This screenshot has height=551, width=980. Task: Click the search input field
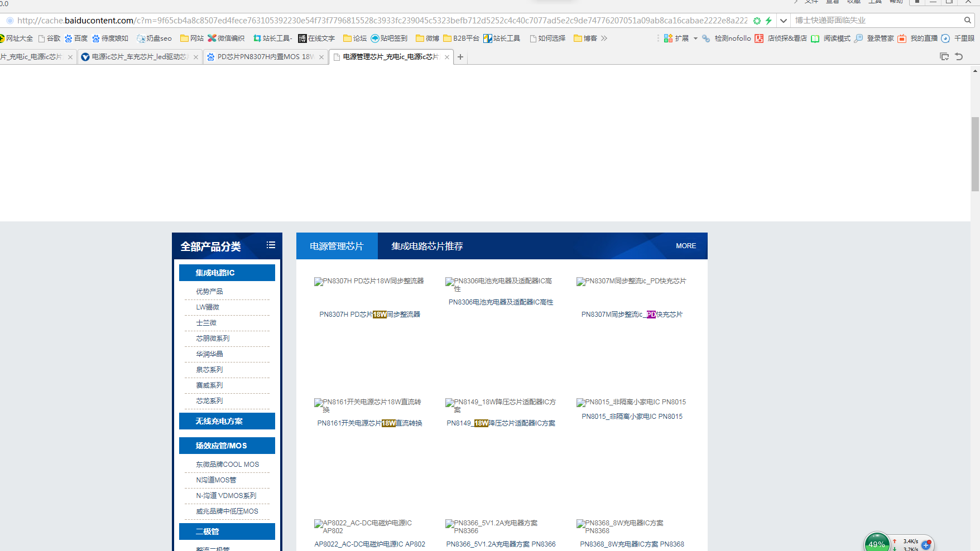pyautogui.click(x=876, y=20)
